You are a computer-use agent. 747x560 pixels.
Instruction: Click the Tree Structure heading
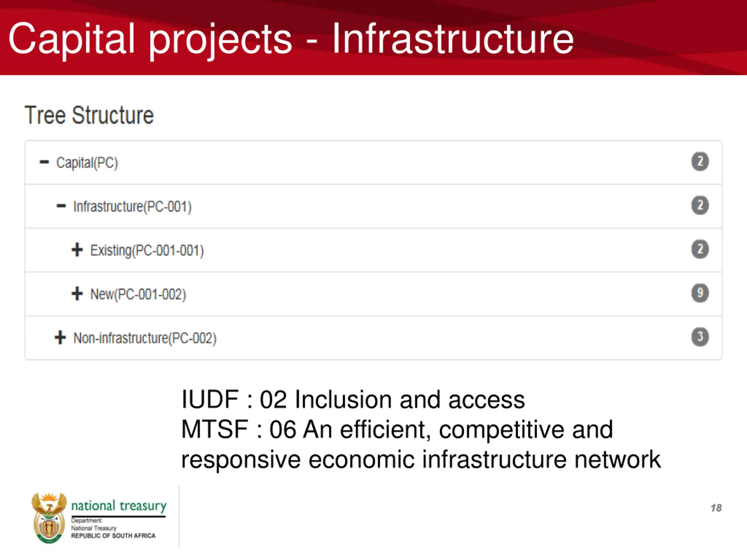89,116
